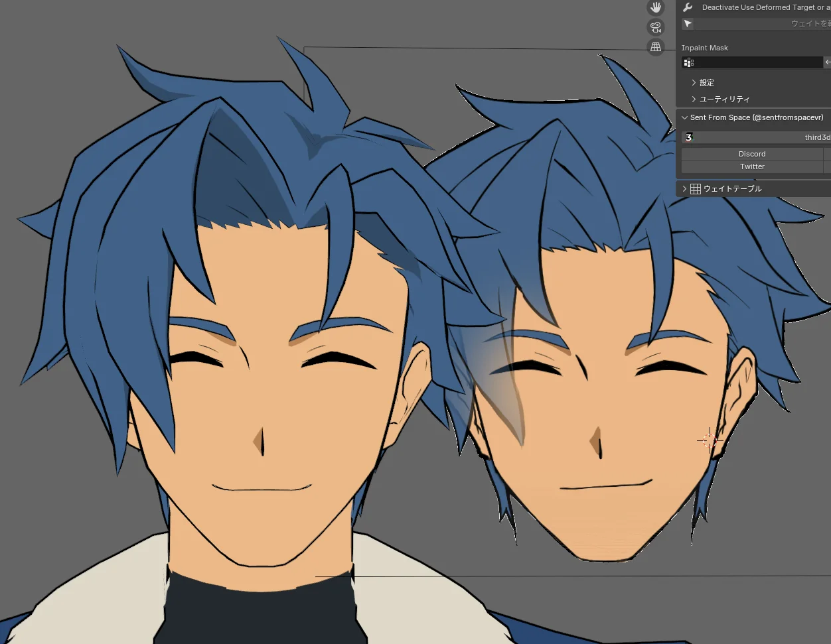Open the Discord link button
831x644 pixels.
(x=752, y=154)
